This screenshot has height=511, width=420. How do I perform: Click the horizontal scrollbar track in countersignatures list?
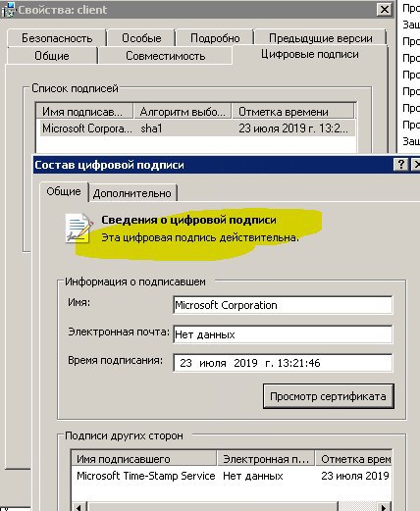pos(356,506)
